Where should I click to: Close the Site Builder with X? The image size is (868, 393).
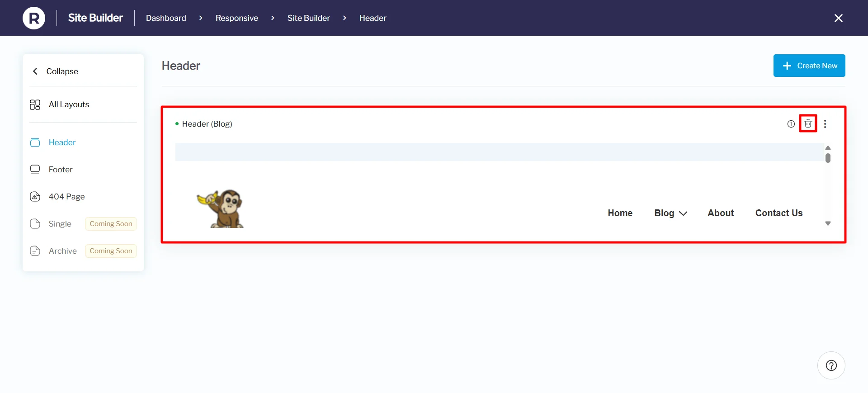click(x=838, y=18)
